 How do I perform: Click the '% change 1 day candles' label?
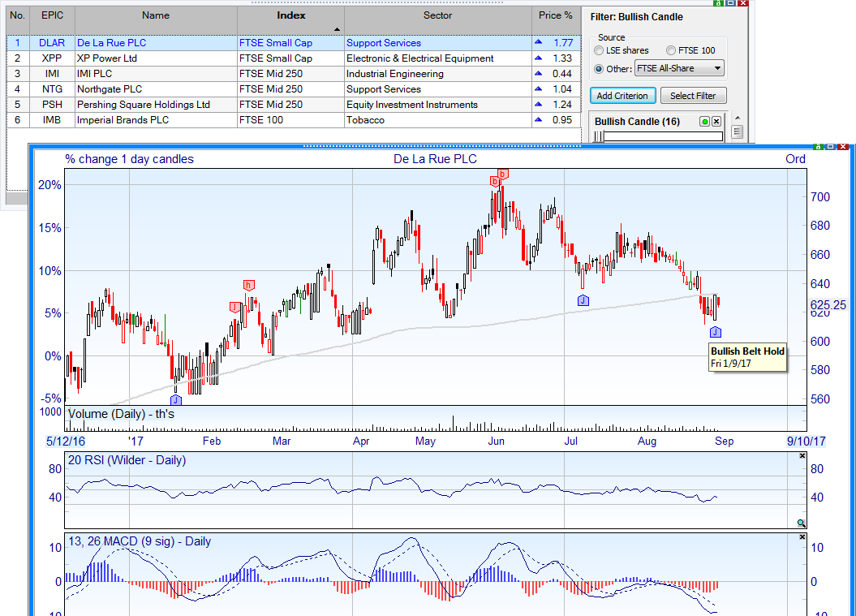[129, 159]
